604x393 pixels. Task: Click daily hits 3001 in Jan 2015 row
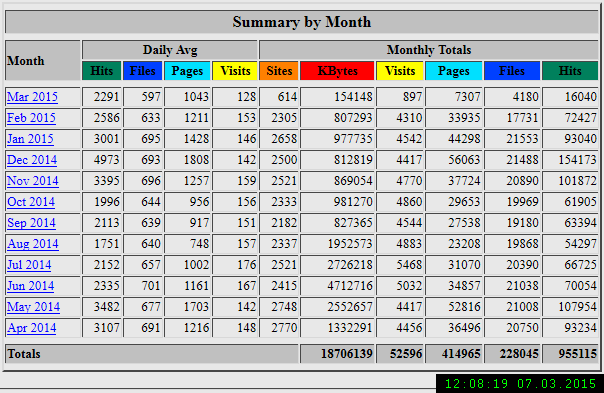[x=106, y=139]
